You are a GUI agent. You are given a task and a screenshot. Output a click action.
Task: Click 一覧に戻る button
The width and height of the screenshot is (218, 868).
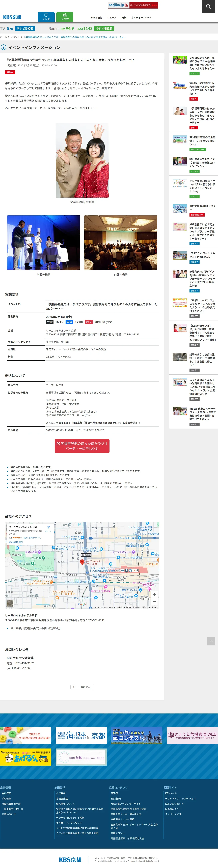82,687
